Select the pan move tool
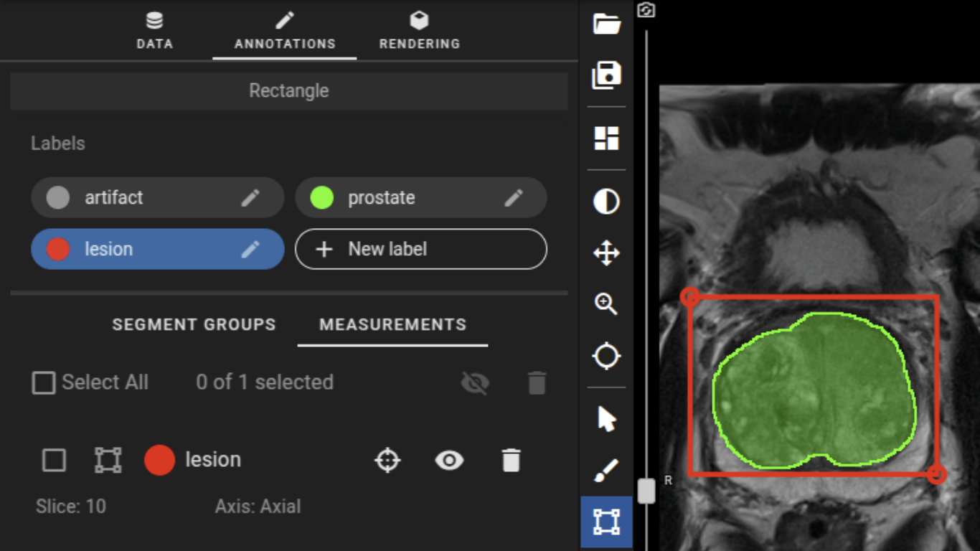980x551 pixels. [x=606, y=253]
